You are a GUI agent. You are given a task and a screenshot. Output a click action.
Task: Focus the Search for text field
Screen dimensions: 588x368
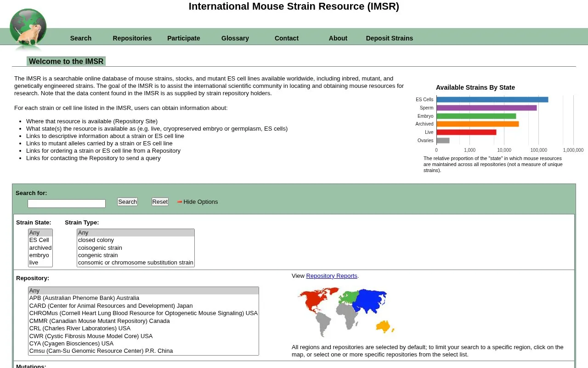(67, 203)
